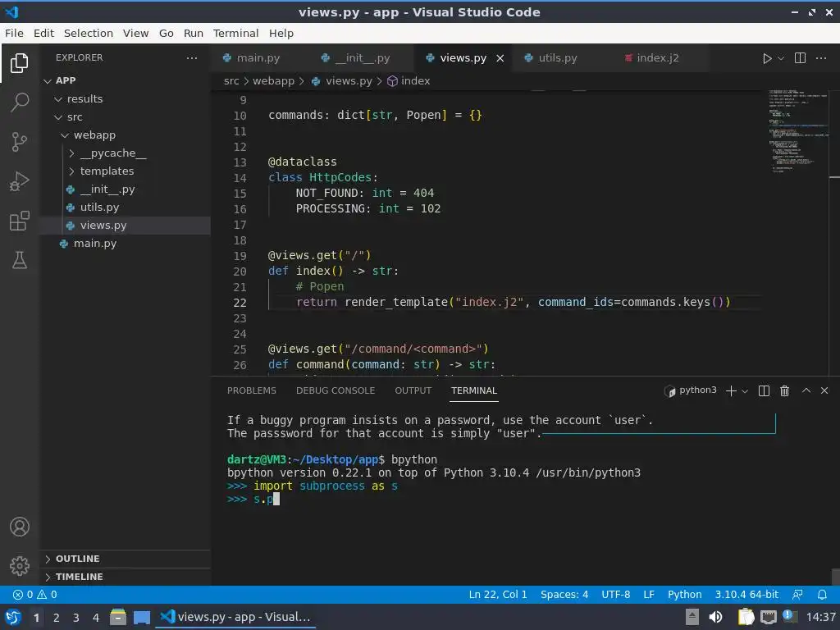Image resolution: width=840 pixels, height=630 pixels.
Task: Click Ln 22, Col 1 in status bar
Action: coord(498,595)
